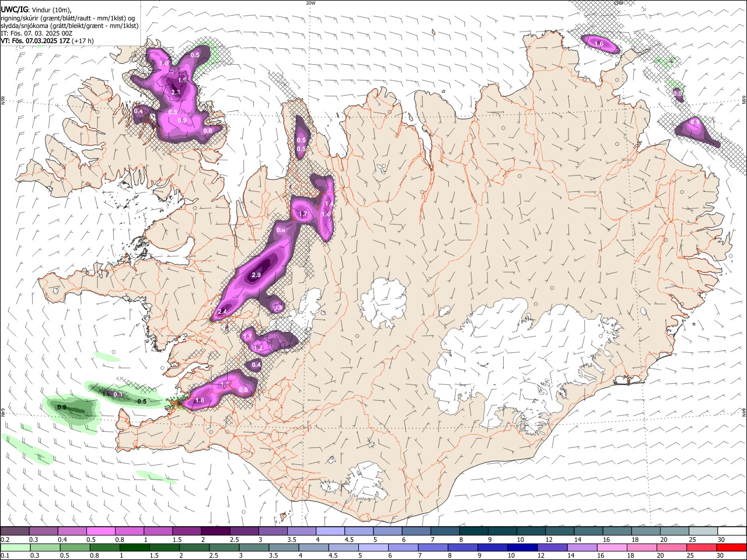Click the 1.2 snowfall value on the map
This screenshot has width=747, height=560.
[x=258, y=348]
